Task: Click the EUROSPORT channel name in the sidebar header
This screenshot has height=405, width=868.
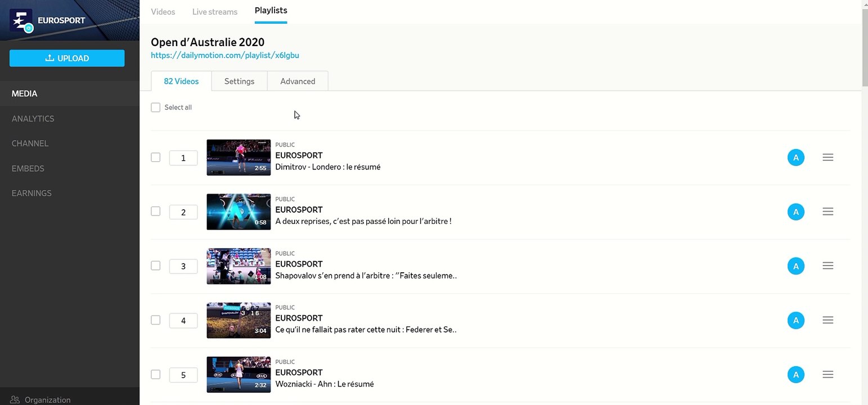Action: click(61, 21)
